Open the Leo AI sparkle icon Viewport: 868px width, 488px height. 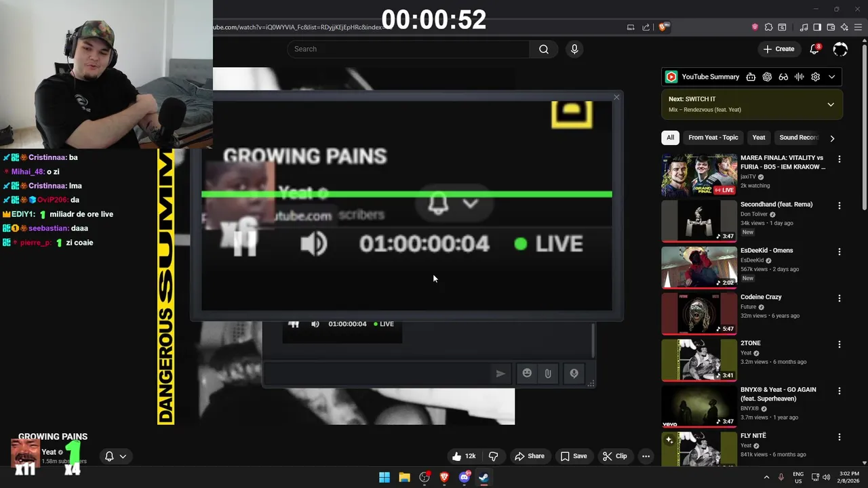pyautogui.click(x=844, y=27)
